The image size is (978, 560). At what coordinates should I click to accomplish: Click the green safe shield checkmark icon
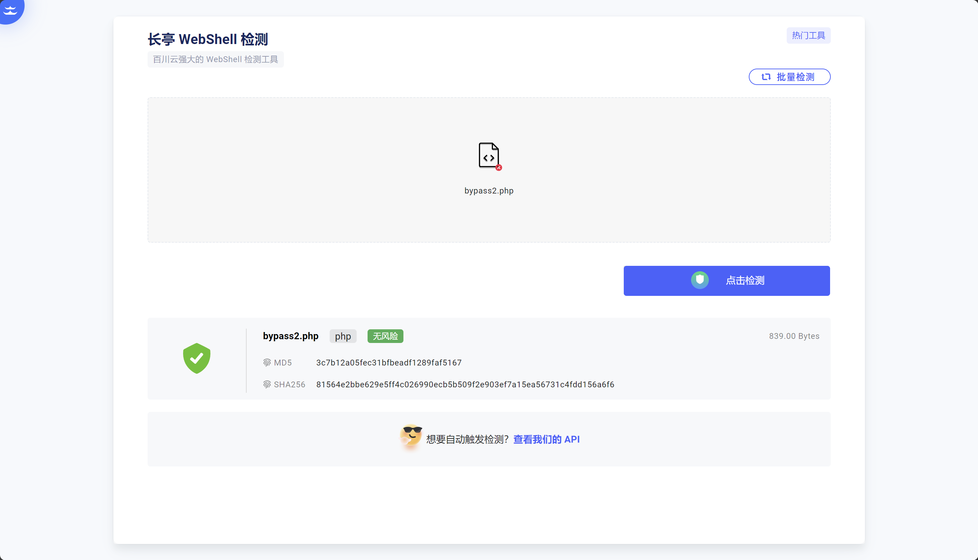[197, 358]
